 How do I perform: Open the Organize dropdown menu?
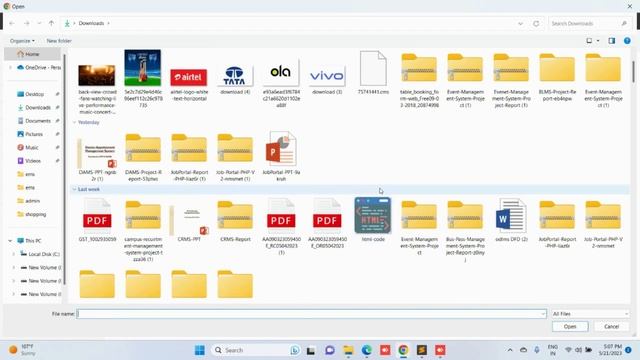(x=22, y=41)
